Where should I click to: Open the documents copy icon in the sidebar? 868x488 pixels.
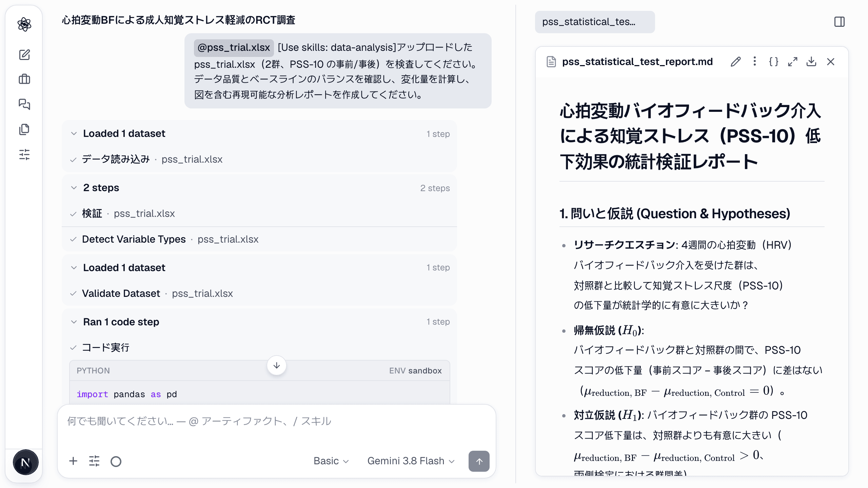pos(24,129)
